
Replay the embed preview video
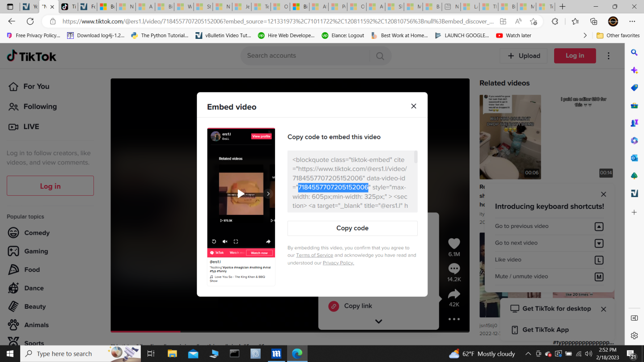point(214,241)
